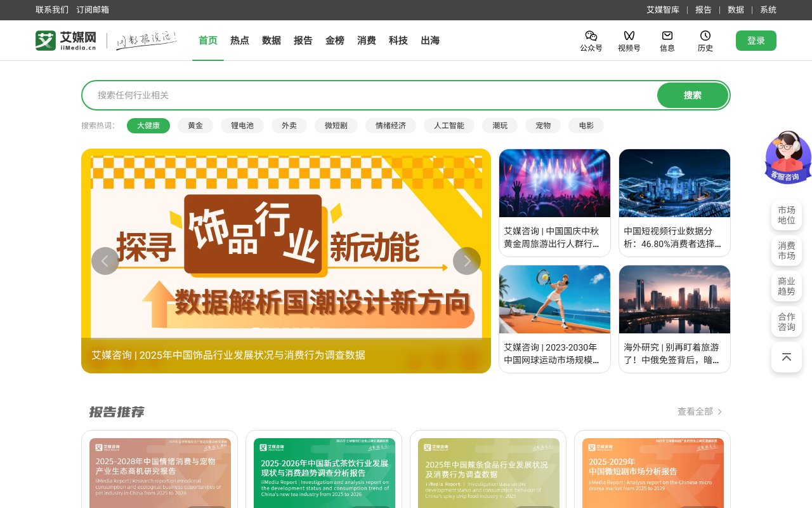Screen dimensions: 812x508
Task: Open the 出海 section in the navigation
Action: [x=430, y=40]
